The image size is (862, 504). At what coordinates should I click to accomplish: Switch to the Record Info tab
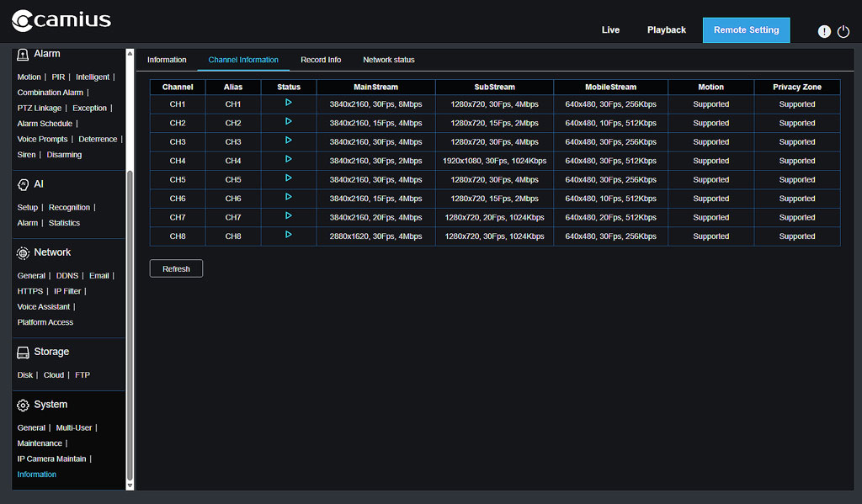321,60
